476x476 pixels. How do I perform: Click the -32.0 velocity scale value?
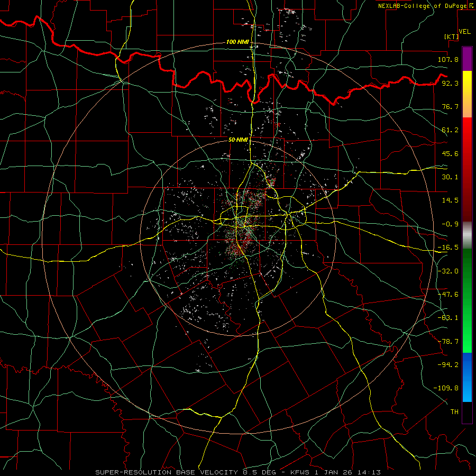[448, 271]
